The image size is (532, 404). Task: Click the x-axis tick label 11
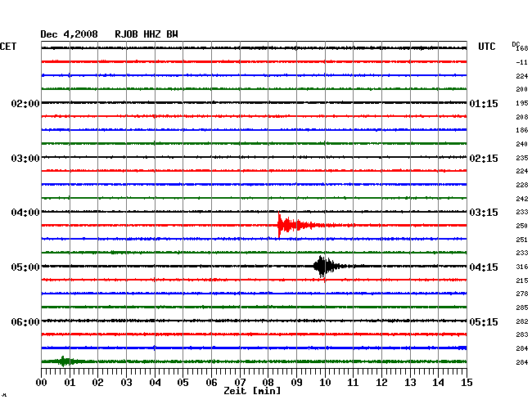click(354, 383)
